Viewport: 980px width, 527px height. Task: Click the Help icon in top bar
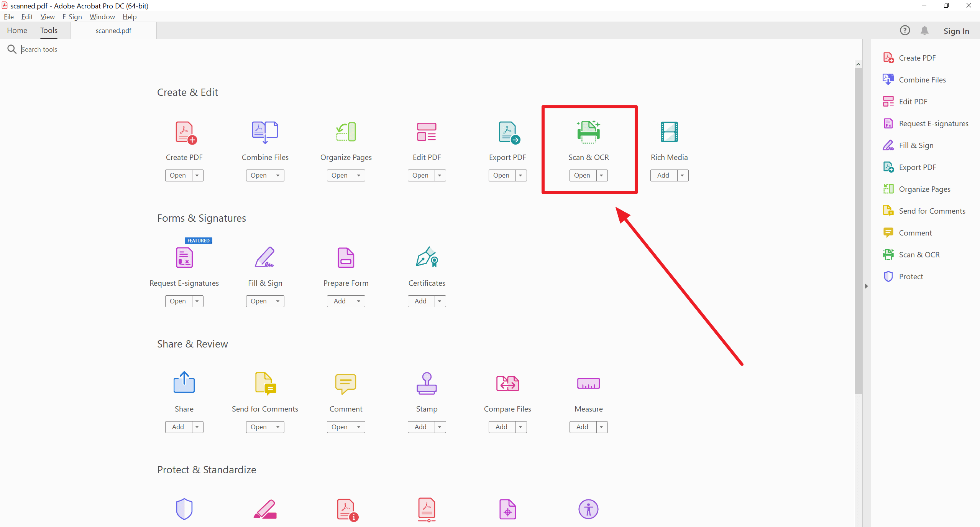tap(903, 31)
